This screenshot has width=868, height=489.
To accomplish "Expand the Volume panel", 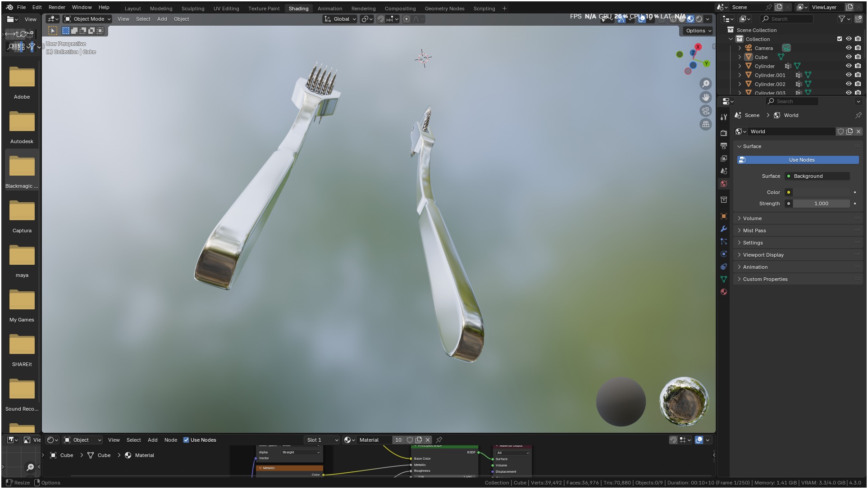I will coord(753,218).
